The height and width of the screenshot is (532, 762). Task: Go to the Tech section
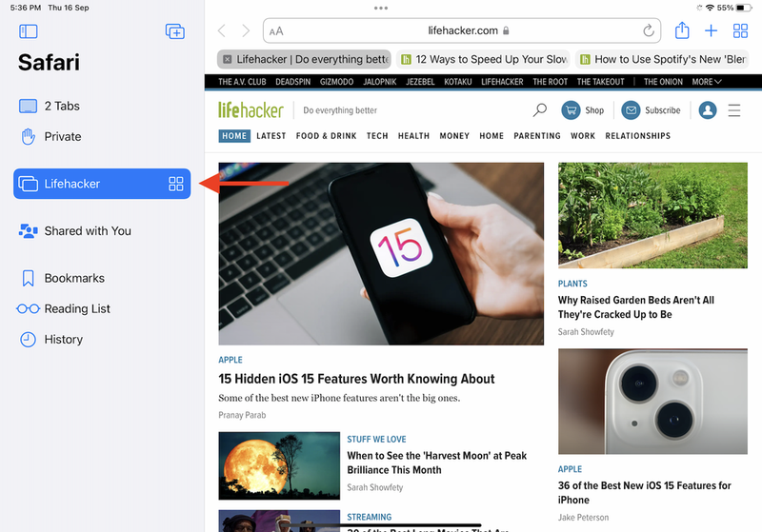377,136
